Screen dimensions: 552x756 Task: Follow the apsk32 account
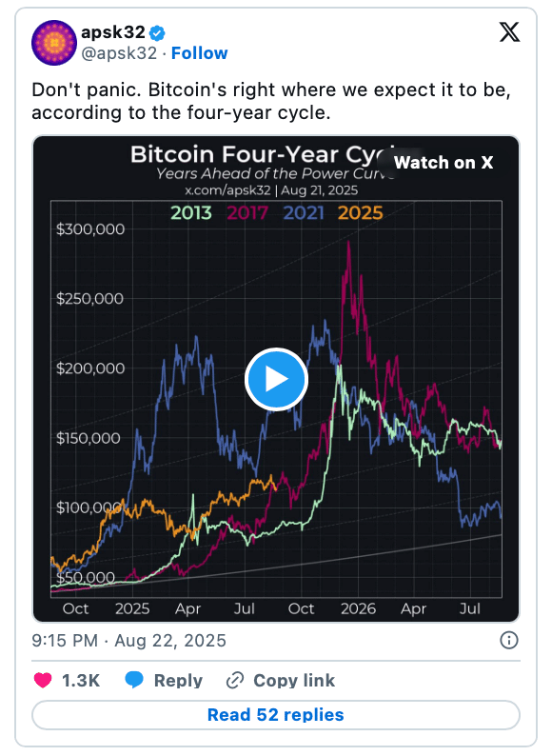pos(200,53)
